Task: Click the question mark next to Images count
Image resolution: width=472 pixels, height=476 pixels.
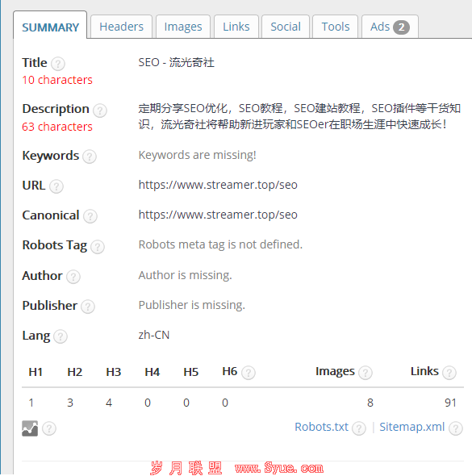Action: 365,373
